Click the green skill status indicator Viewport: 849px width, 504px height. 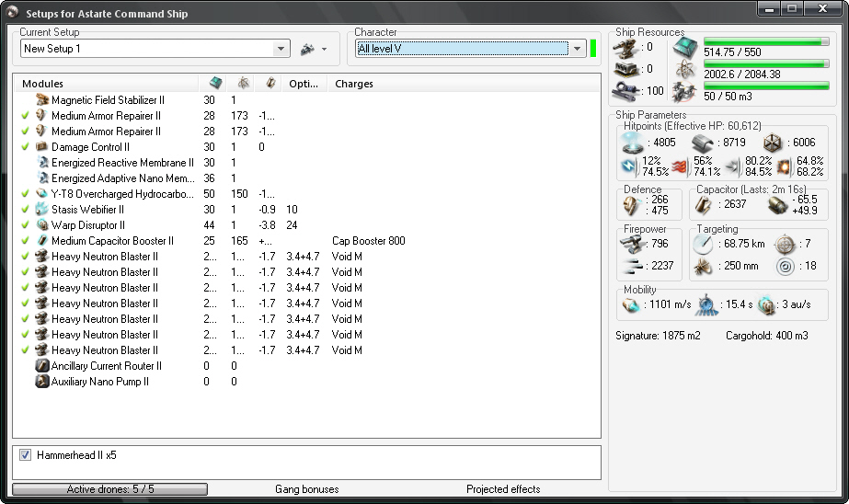coord(593,49)
